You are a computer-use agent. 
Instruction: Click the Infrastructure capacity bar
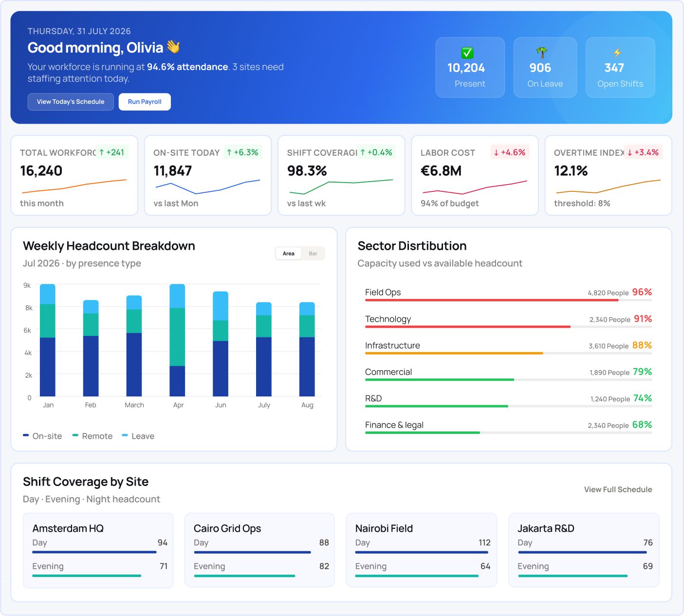coord(508,354)
